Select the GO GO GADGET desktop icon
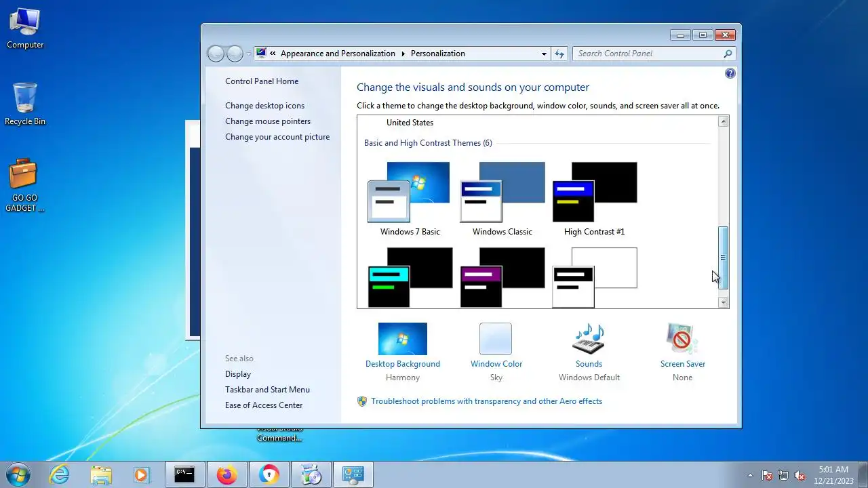 pyautogui.click(x=24, y=186)
